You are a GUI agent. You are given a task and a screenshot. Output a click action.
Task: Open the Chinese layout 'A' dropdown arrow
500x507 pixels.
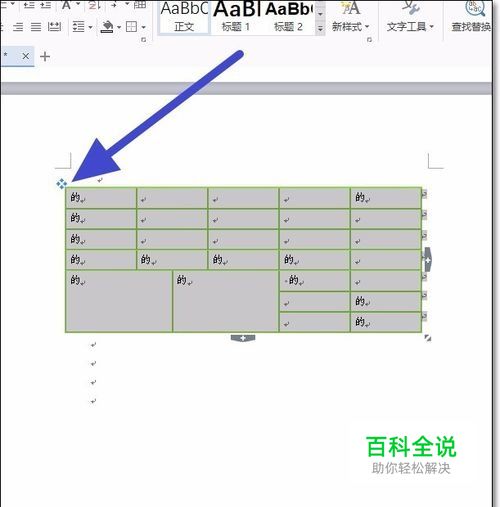[x=78, y=4]
